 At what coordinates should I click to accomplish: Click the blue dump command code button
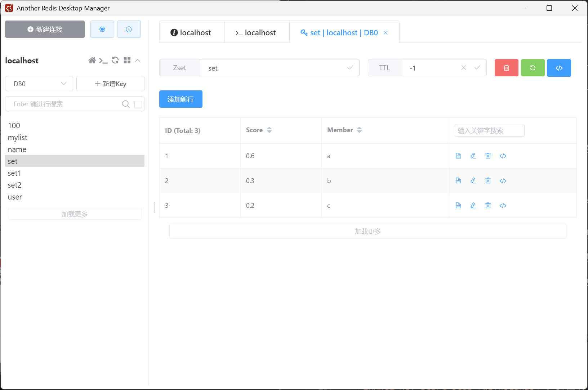[x=559, y=68]
